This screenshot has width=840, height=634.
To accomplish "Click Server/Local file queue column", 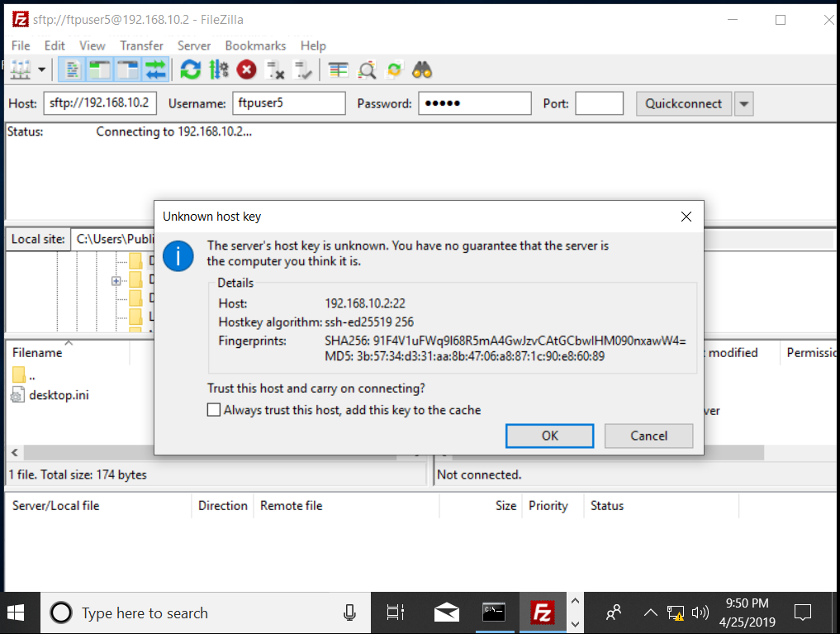I will (55, 505).
